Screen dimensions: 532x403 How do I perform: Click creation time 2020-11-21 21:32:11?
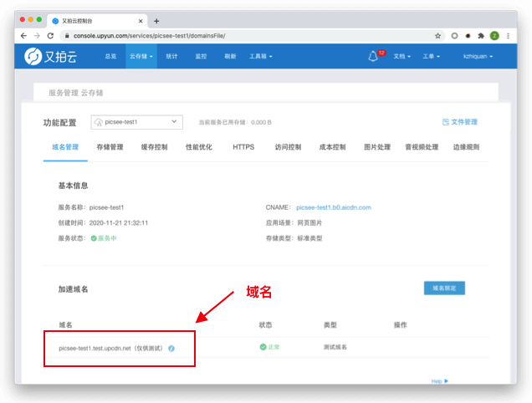119,223
